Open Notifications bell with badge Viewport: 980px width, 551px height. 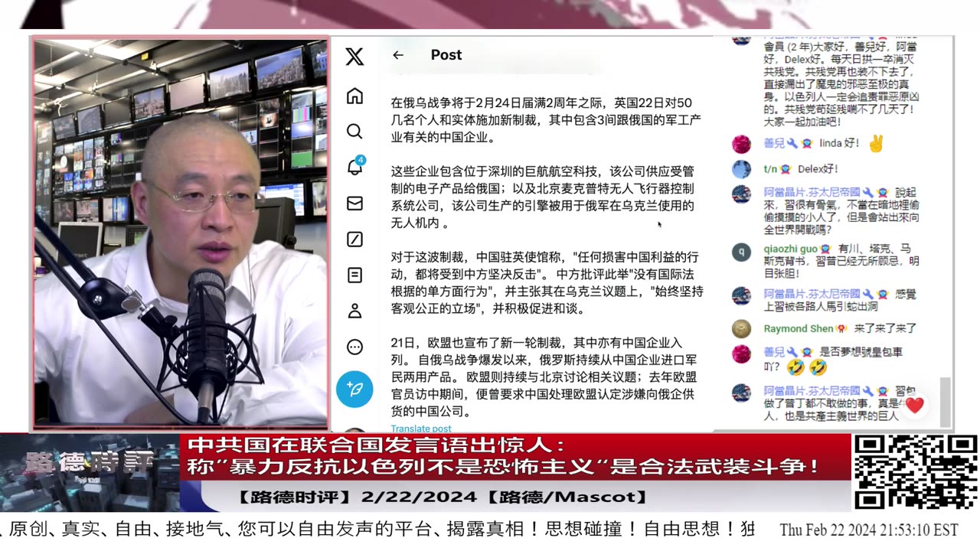click(x=355, y=167)
